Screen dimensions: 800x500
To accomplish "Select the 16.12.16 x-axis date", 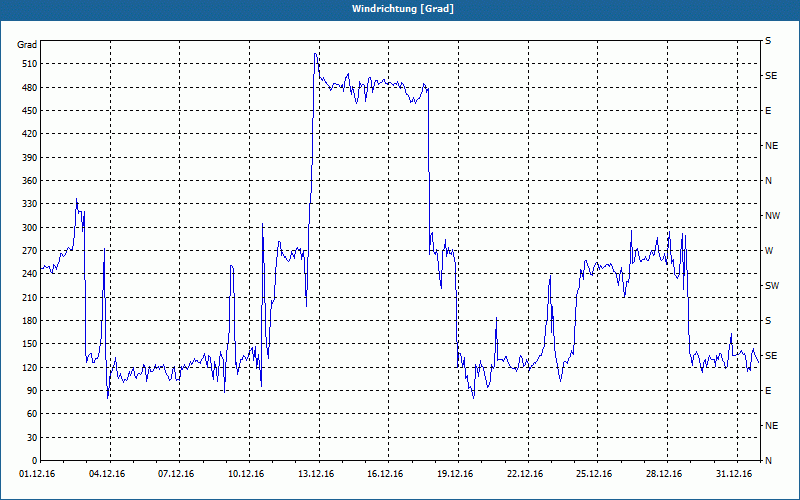I will pyautogui.click(x=385, y=474).
